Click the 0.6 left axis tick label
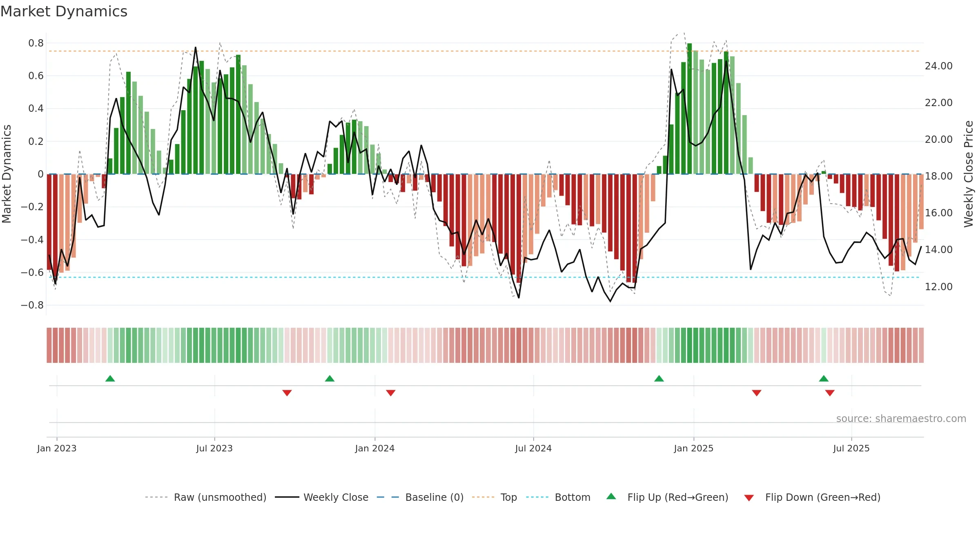 (36, 76)
